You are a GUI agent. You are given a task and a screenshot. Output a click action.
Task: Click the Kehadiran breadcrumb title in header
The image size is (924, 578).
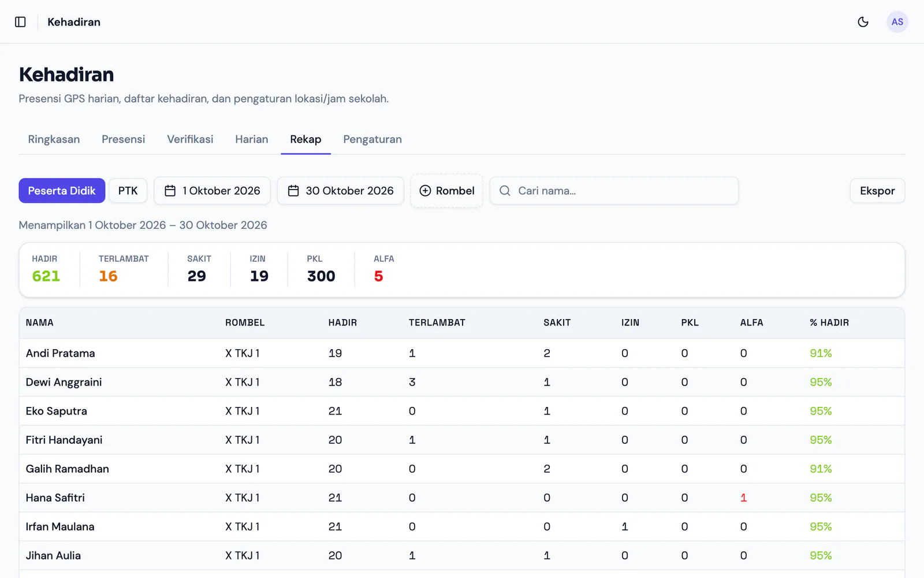coord(74,22)
